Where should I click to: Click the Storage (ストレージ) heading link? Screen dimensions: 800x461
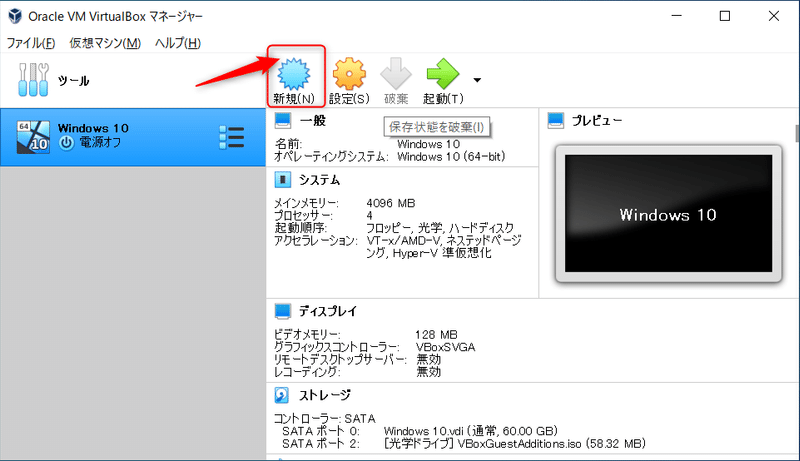[324, 395]
